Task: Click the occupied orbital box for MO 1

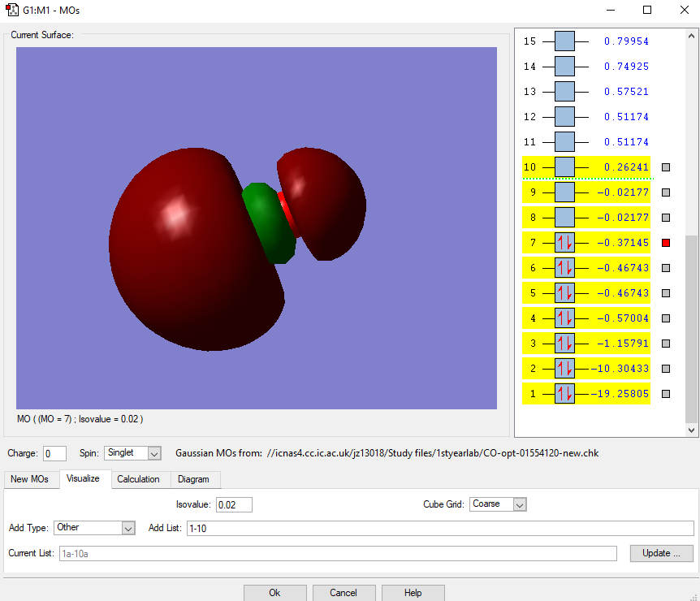Action: point(564,394)
